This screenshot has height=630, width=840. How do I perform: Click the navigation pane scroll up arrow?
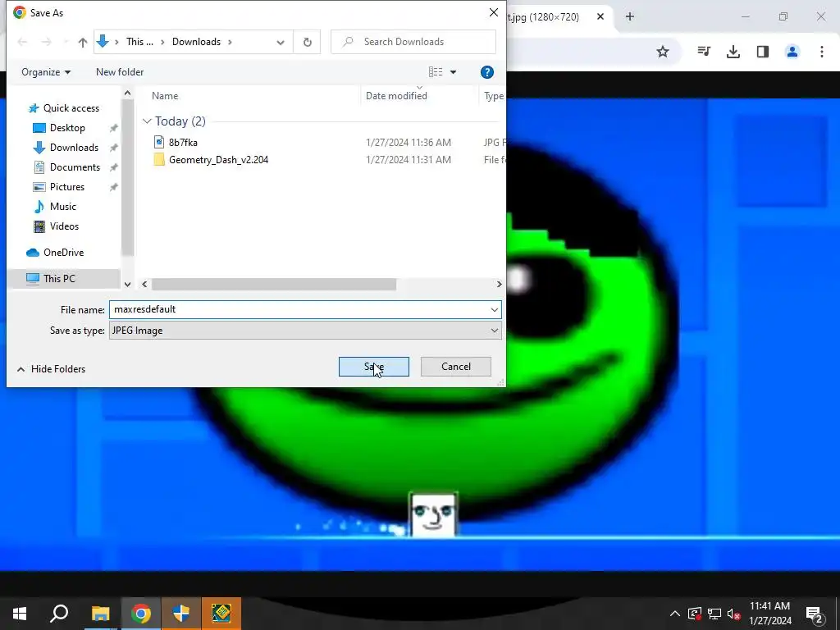click(x=127, y=94)
